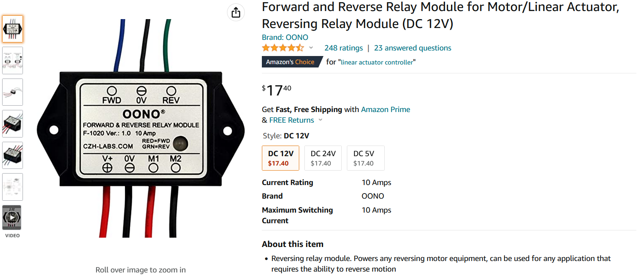Open the FREE Returns link
The height and width of the screenshot is (275, 644).
point(292,120)
